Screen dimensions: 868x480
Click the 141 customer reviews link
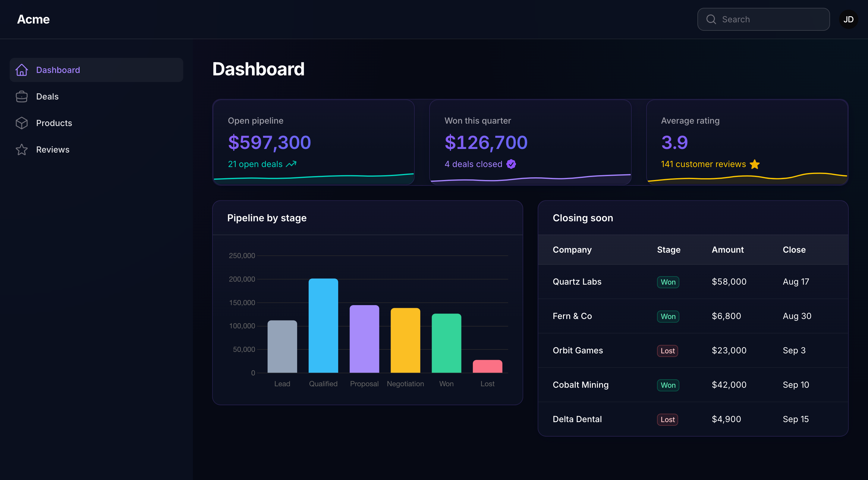click(x=703, y=164)
